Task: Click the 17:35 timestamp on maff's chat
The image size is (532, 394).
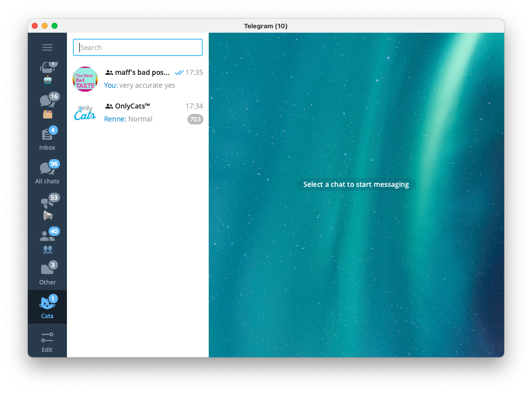Action: tap(194, 72)
